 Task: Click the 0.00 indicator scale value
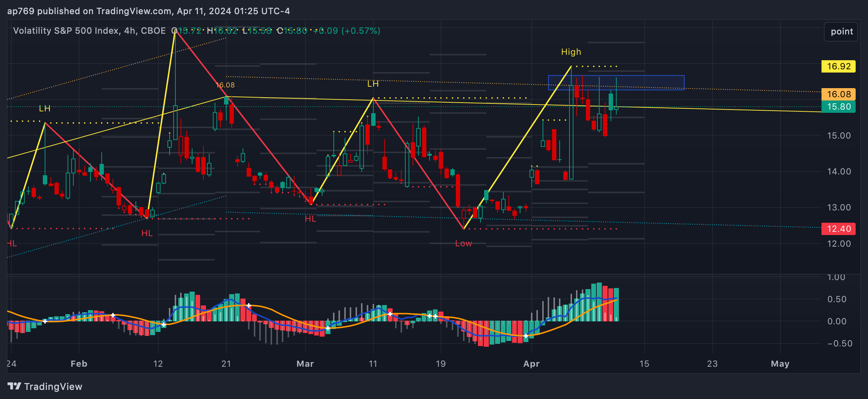click(x=837, y=321)
